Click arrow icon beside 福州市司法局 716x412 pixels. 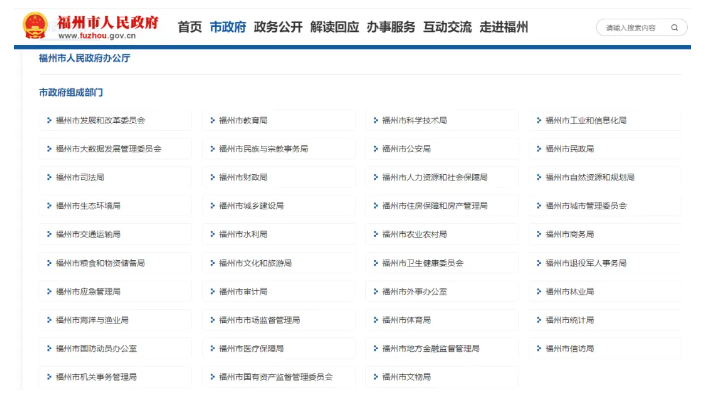48,178
